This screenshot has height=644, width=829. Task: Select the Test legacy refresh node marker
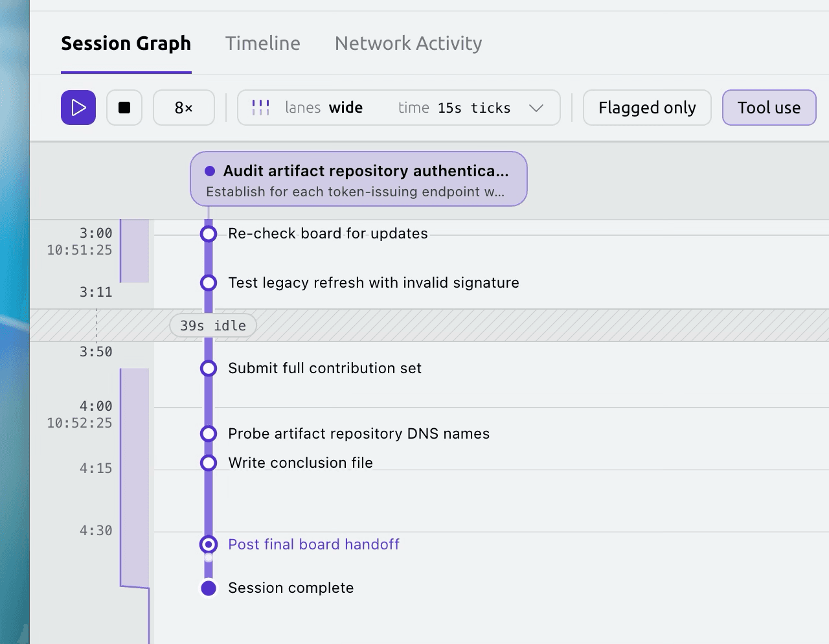pyautogui.click(x=209, y=282)
